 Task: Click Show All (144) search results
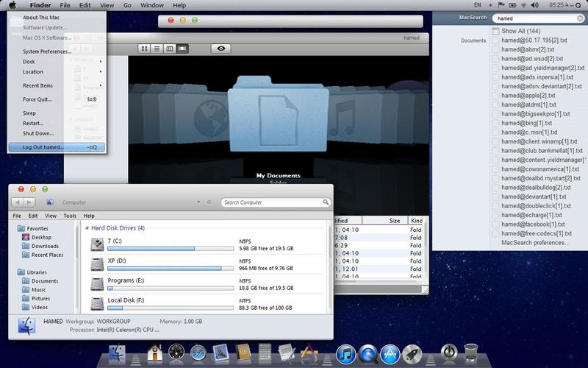coord(520,31)
